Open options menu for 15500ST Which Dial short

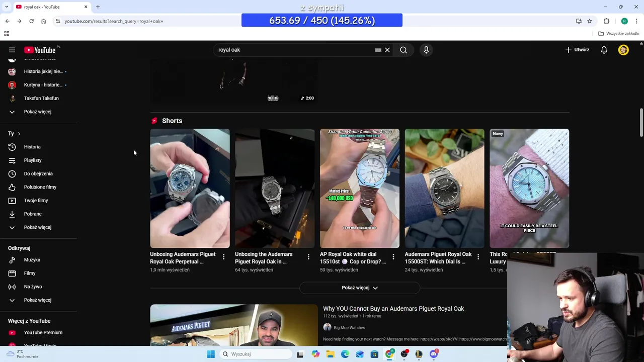pos(478,257)
